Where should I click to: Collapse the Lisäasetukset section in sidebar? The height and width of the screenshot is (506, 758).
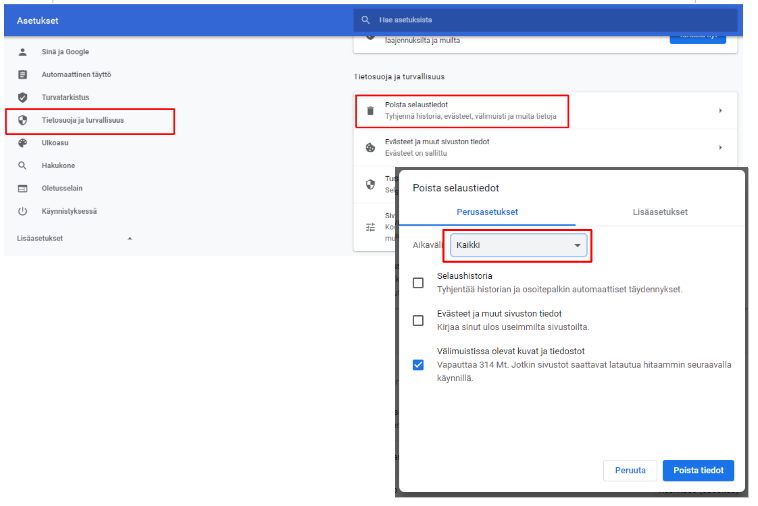(x=128, y=239)
